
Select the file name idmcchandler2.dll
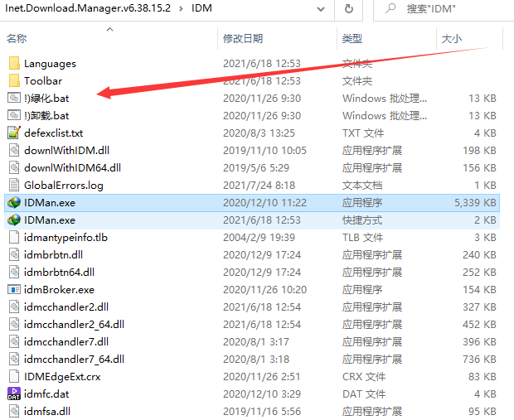tap(66, 307)
